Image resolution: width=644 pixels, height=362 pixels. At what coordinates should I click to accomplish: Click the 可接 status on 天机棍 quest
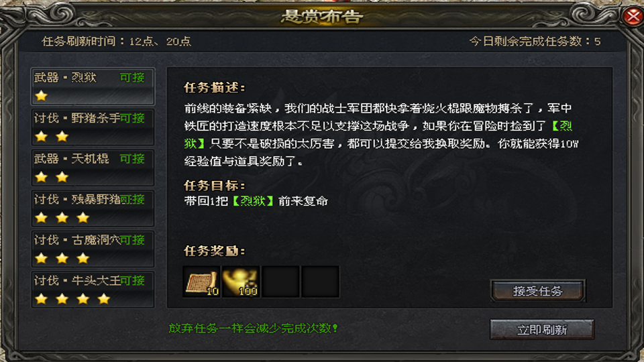click(x=132, y=159)
